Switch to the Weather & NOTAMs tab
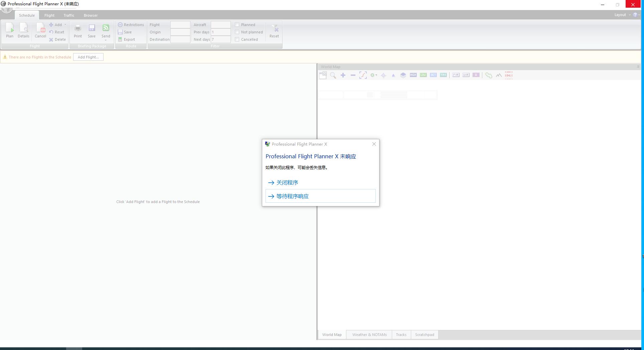644x350 pixels. [369, 335]
